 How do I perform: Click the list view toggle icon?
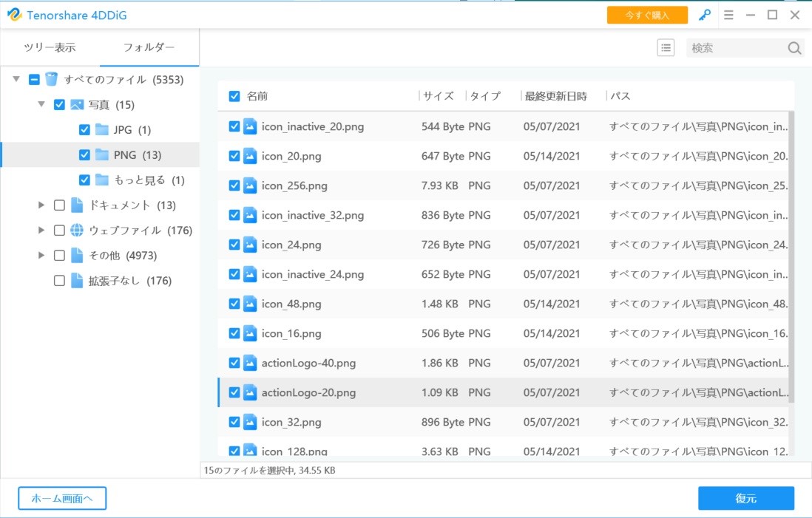coord(666,48)
